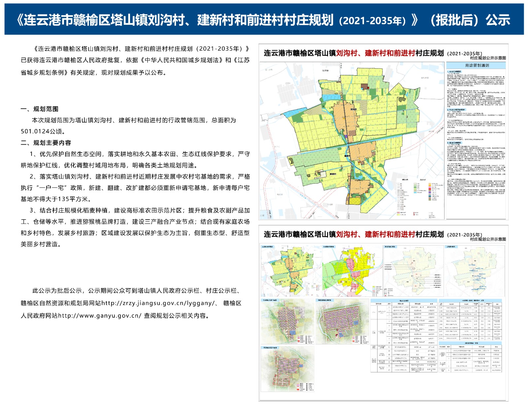Click the wide project table in lower sheet
This screenshot has width=528, height=420.
pyautogui.click(x=404, y=335)
